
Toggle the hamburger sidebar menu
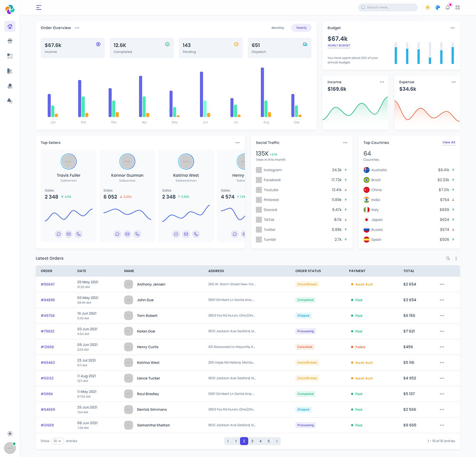pyautogui.click(x=39, y=8)
